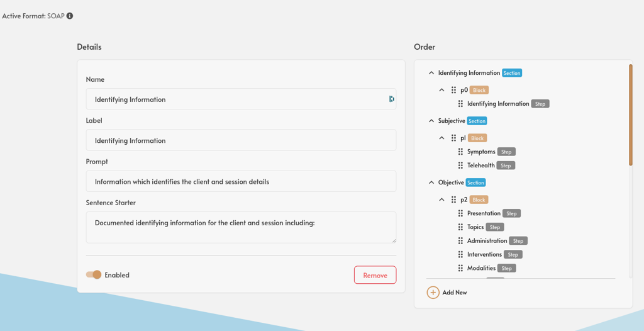The width and height of the screenshot is (644, 331).
Task: Select the Identifying Information section label in the Order tree
Action: coord(469,73)
